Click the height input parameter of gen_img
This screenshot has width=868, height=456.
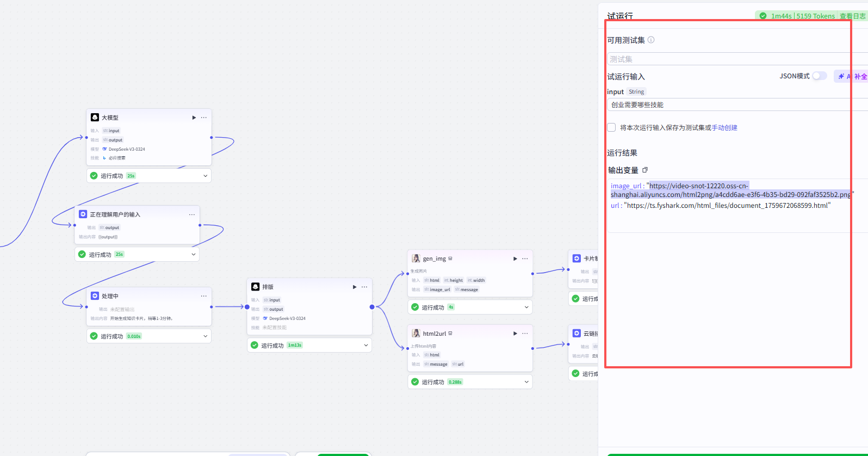pos(454,280)
